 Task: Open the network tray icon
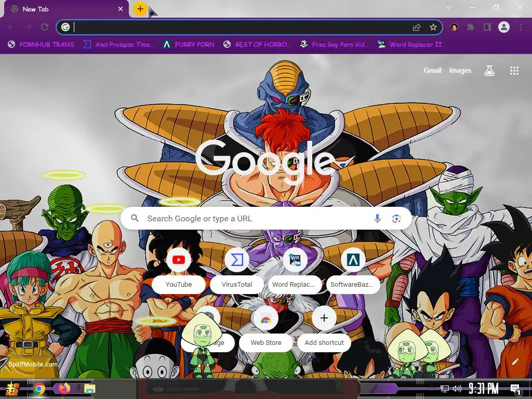(444, 389)
